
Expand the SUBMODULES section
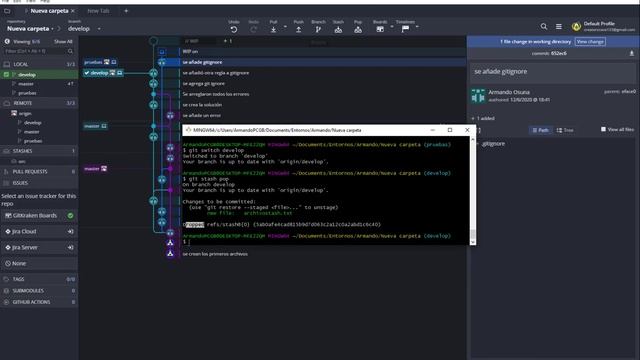(x=39, y=291)
